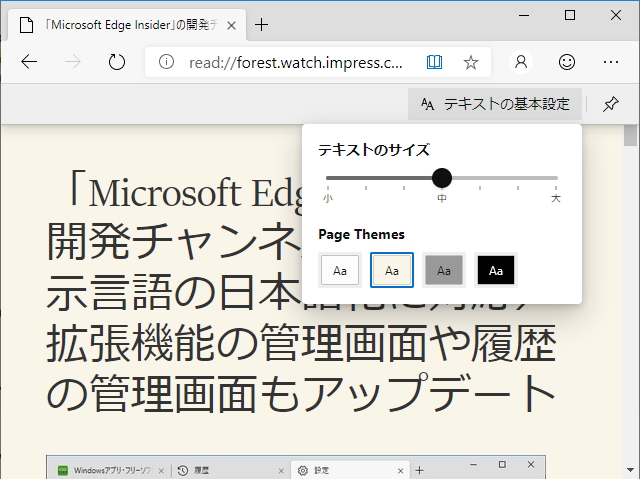Image resolution: width=640 pixels, height=479 pixels.
Task: Open the user profile icon
Action: (x=521, y=62)
